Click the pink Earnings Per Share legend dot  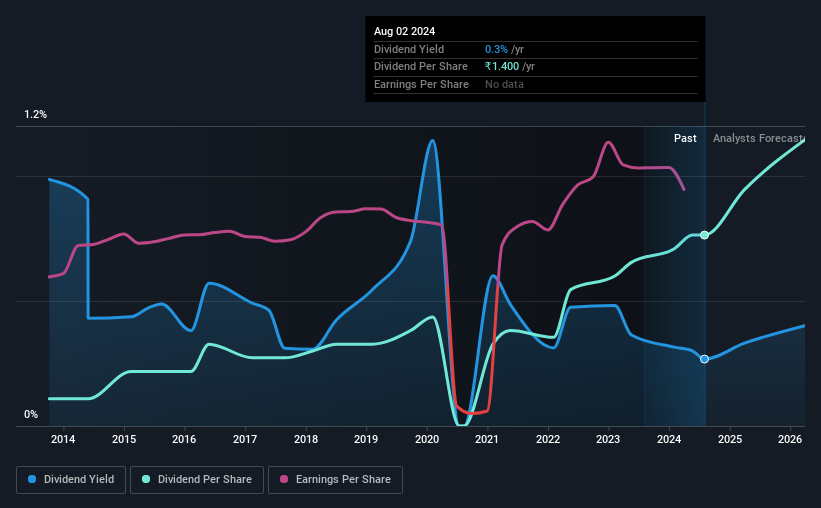coord(284,479)
